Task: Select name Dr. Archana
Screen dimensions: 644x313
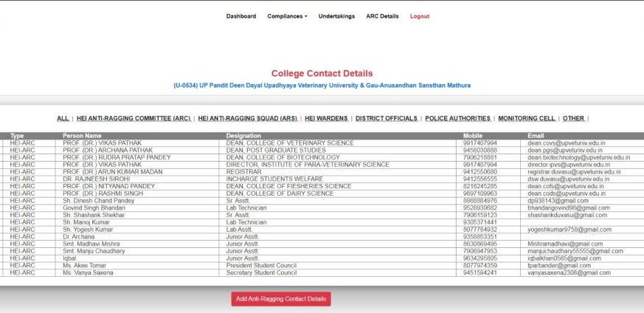Action: (x=78, y=237)
